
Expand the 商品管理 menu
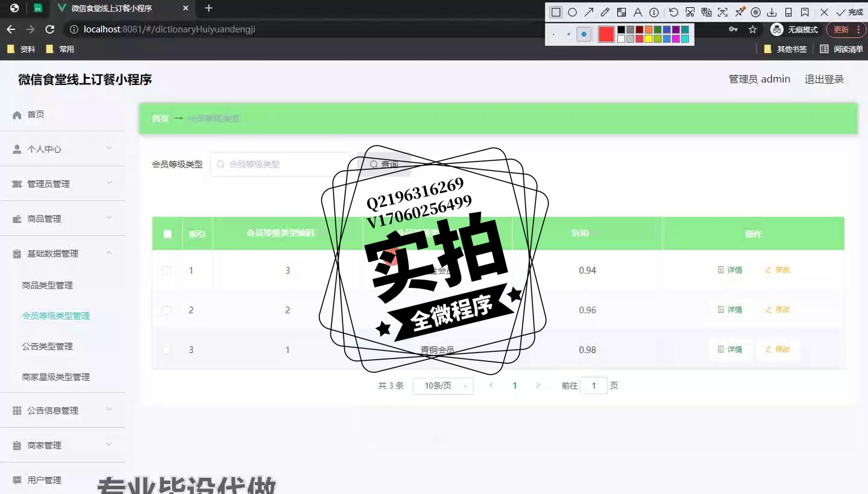(63, 219)
